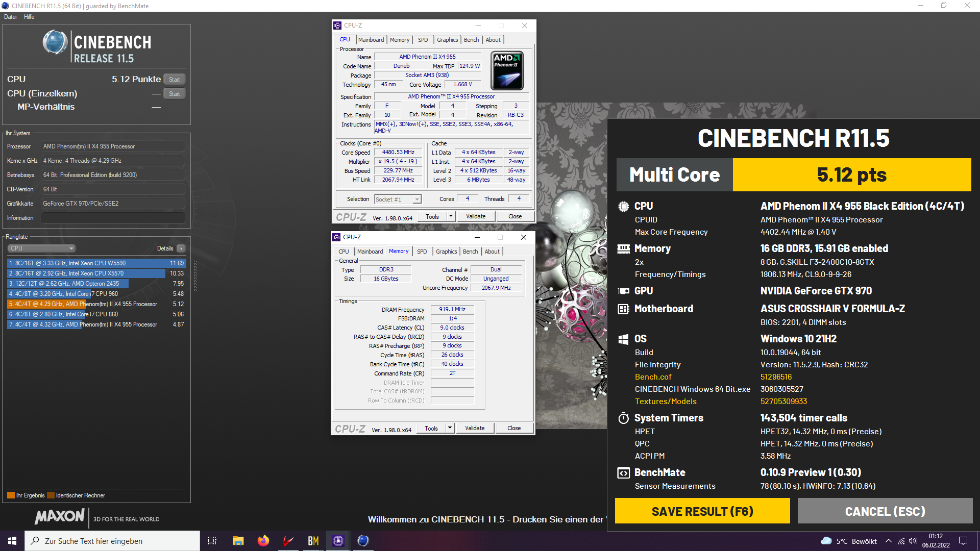Start the CPU (Einzelkern) benchmark
Viewport: 980px width, 551px height.
click(x=175, y=94)
